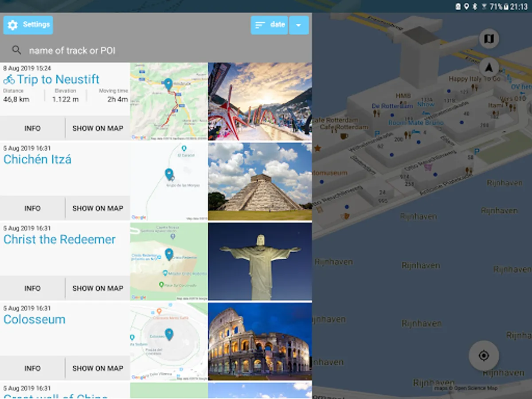
Task: Show Chichén Itzá on map
Action: (x=98, y=208)
